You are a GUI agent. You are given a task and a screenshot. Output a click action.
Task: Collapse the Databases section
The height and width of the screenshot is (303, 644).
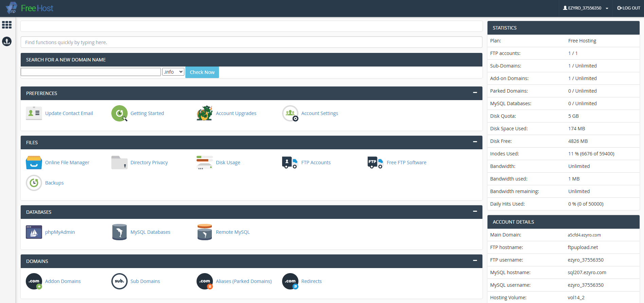coord(475,211)
